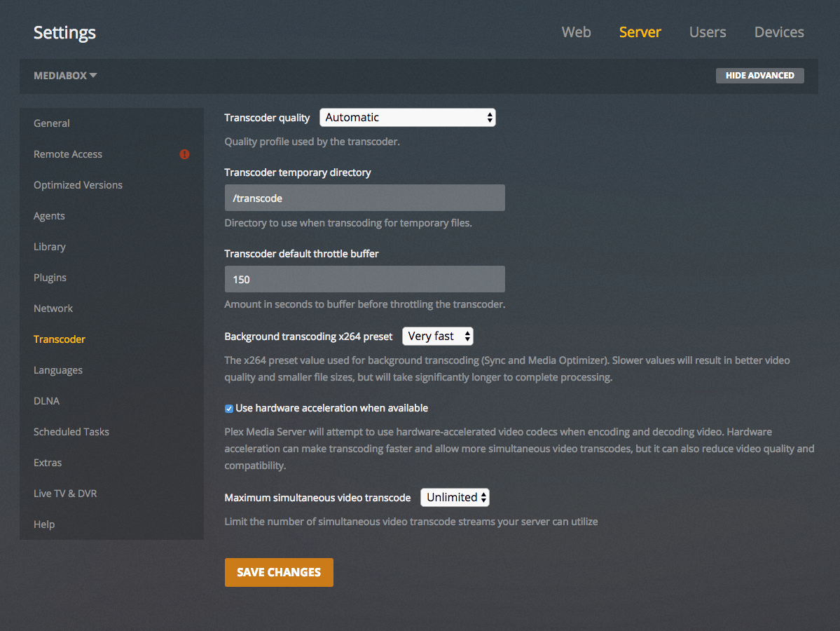
Task: Click the Transcoder temporary directory field
Action: (364, 198)
